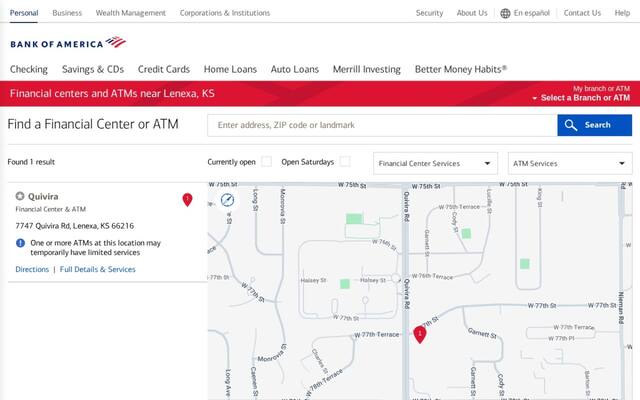Click the star icon next to Quivira
Screen dimensions: 640x400
tap(20, 196)
